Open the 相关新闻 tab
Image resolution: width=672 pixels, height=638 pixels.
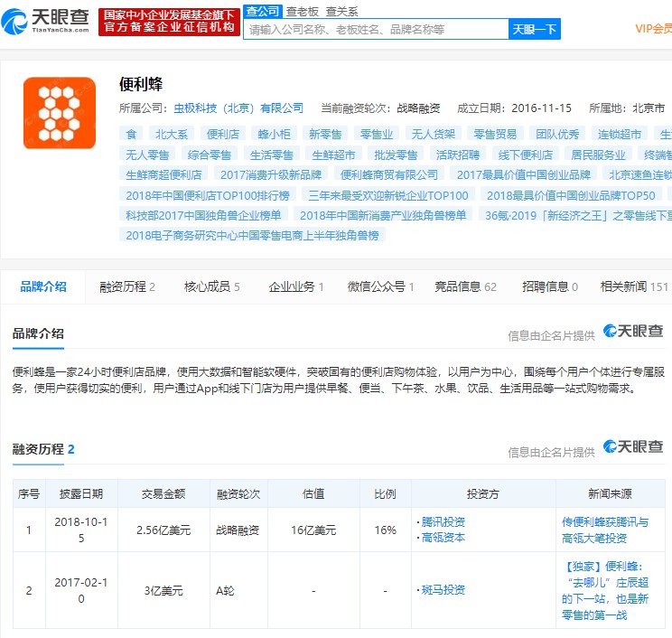(x=635, y=286)
